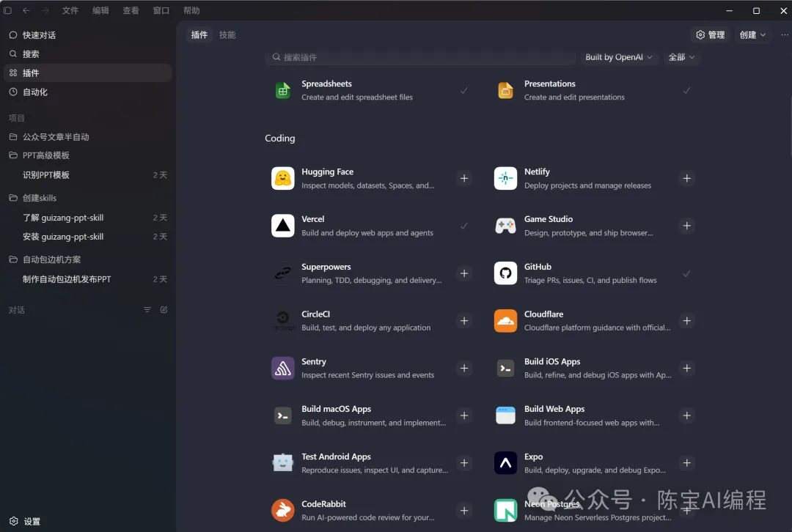Add the Build Web Apps plugin

click(686, 415)
